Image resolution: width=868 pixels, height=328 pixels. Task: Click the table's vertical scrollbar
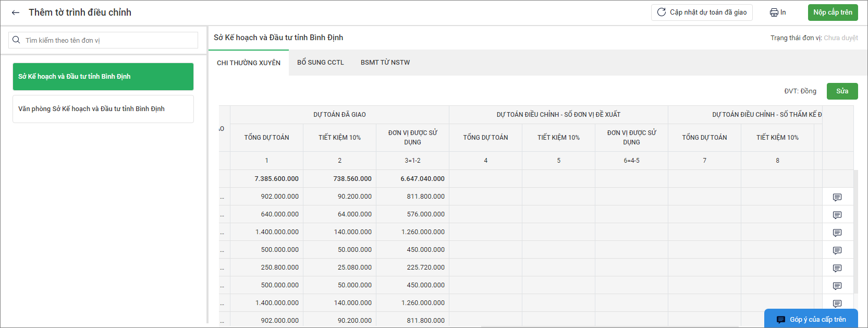tap(856, 229)
